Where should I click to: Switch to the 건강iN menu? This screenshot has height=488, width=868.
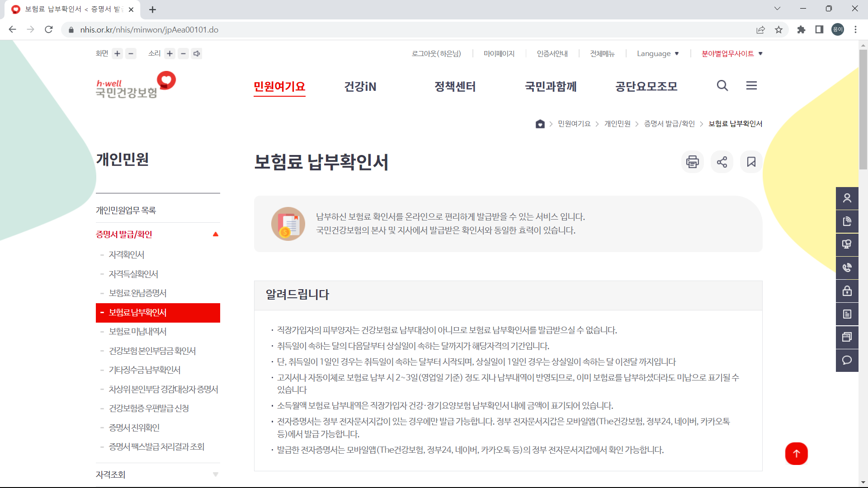tap(360, 86)
